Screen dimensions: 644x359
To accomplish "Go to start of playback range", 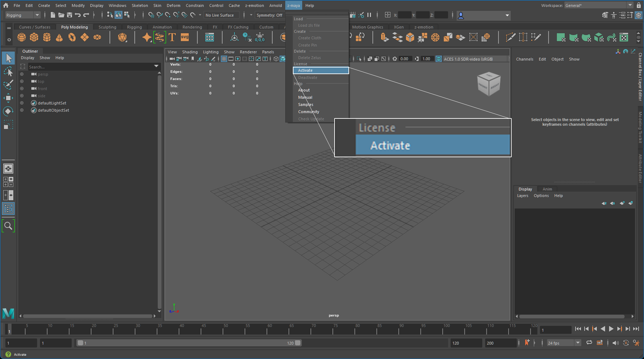I will tap(578, 329).
